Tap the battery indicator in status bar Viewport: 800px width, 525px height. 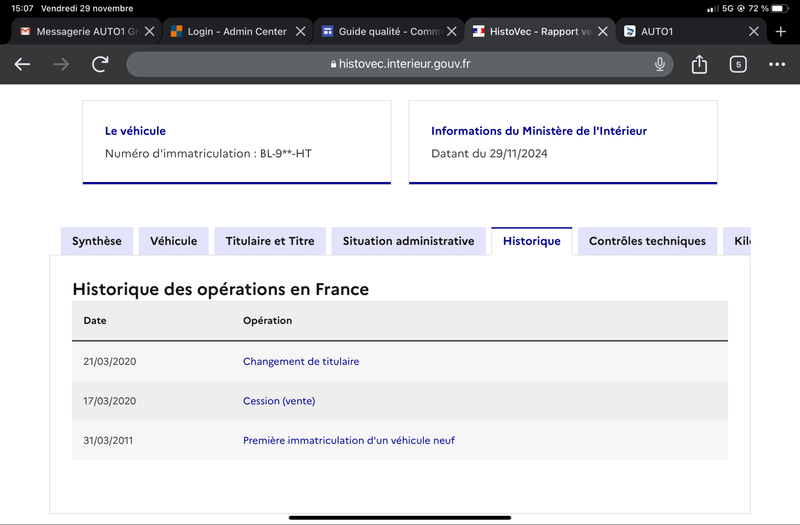[x=780, y=8]
